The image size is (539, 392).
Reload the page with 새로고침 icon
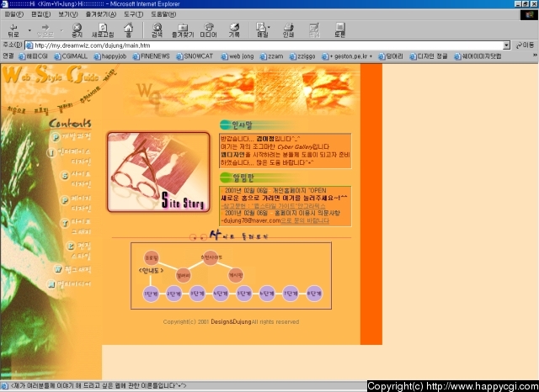coord(103,30)
